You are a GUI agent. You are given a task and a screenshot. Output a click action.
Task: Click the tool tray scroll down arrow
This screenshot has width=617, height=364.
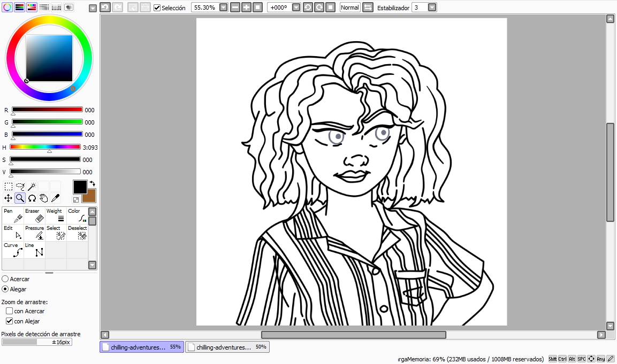click(x=92, y=265)
